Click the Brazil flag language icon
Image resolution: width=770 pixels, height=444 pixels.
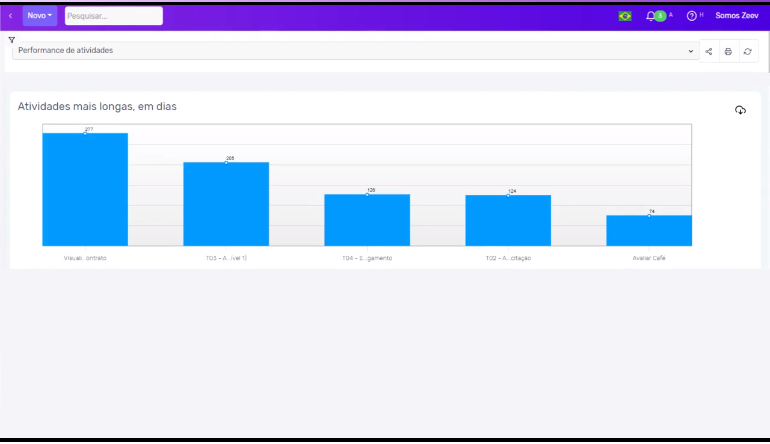tap(625, 16)
